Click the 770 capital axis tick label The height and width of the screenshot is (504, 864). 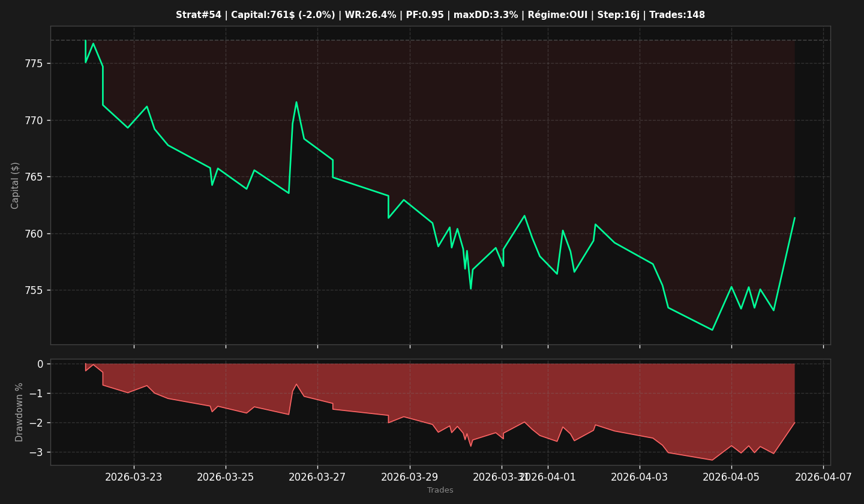click(35, 121)
